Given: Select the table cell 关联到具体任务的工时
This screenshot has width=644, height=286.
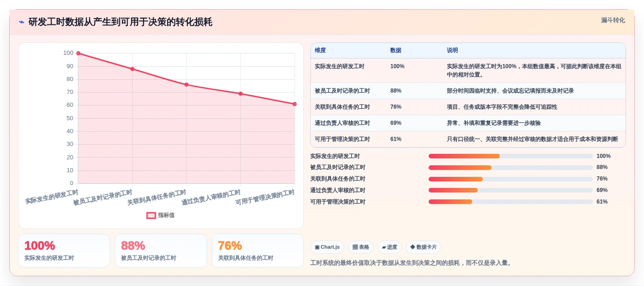Looking at the screenshot, I should click(342, 107).
